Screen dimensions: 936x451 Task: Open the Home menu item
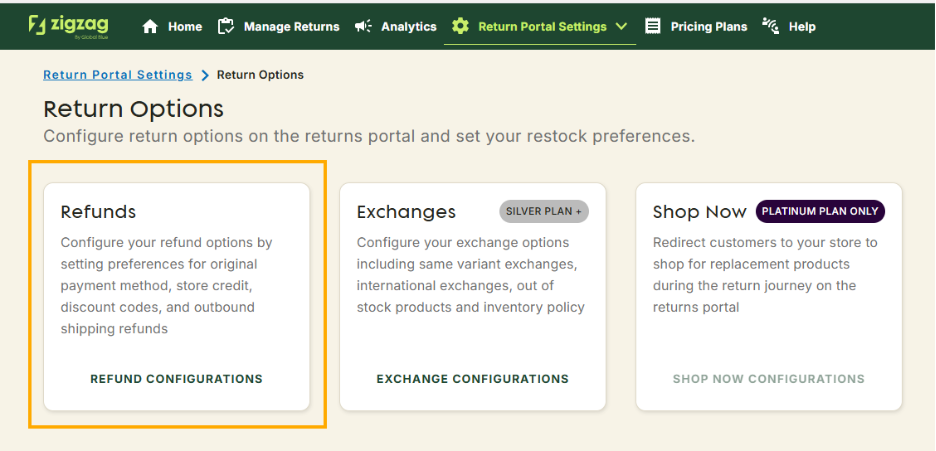coord(185,27)
